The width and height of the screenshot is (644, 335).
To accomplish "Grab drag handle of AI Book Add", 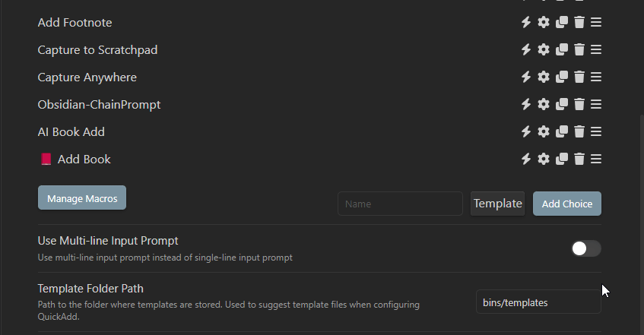I will (x=596, y=131).
